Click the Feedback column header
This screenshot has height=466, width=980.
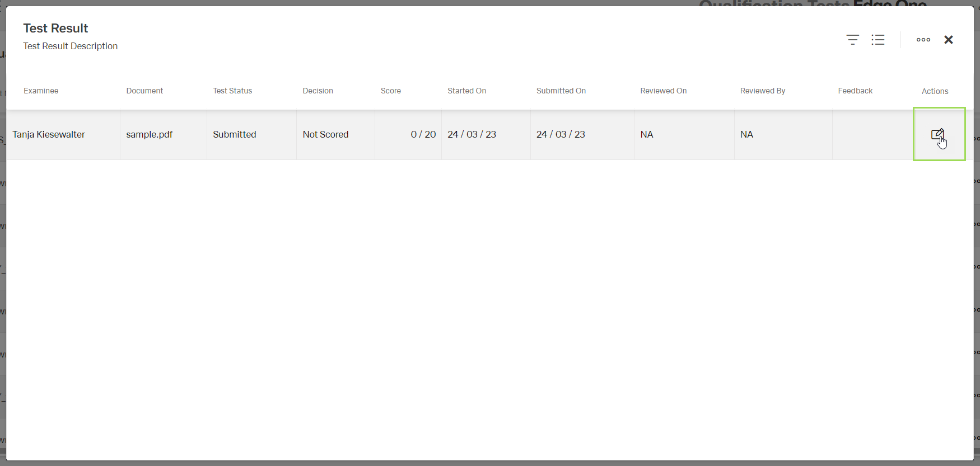point(855,91)
